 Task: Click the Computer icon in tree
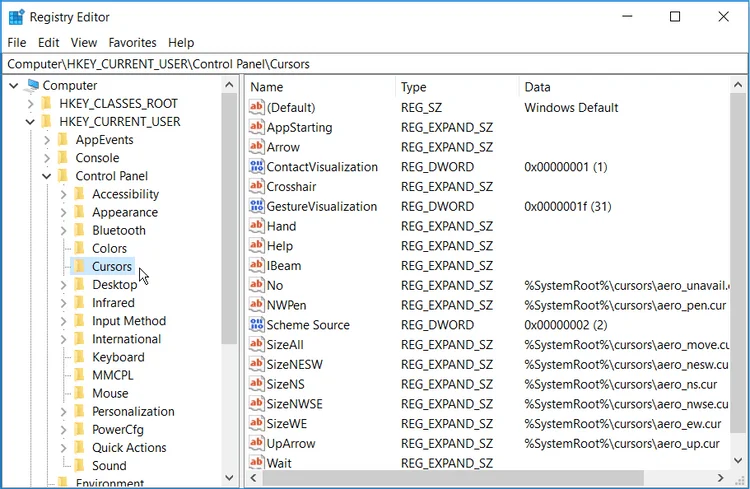[x=33, y=85]
